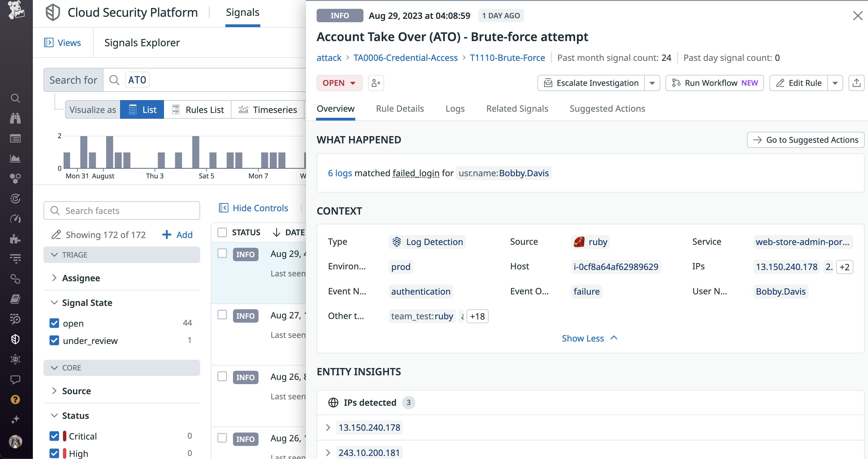The width and height of the screenshot is (868, 459).
Task: Click the Notebooks book icon in sidebar
Action: tap(16, 299)
